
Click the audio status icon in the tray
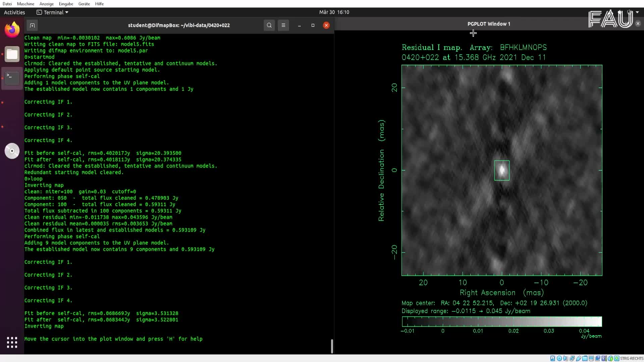click(x=566, y=358)
